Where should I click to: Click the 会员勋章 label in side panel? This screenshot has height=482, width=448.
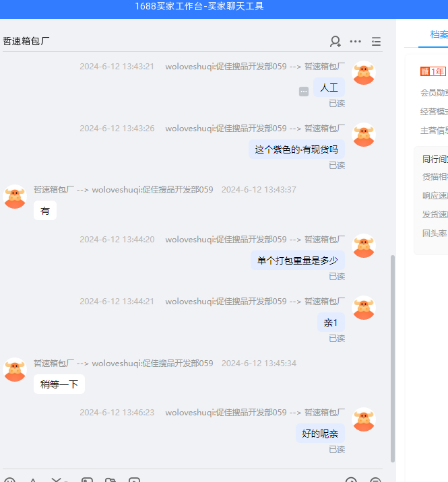tap(434, 92)
